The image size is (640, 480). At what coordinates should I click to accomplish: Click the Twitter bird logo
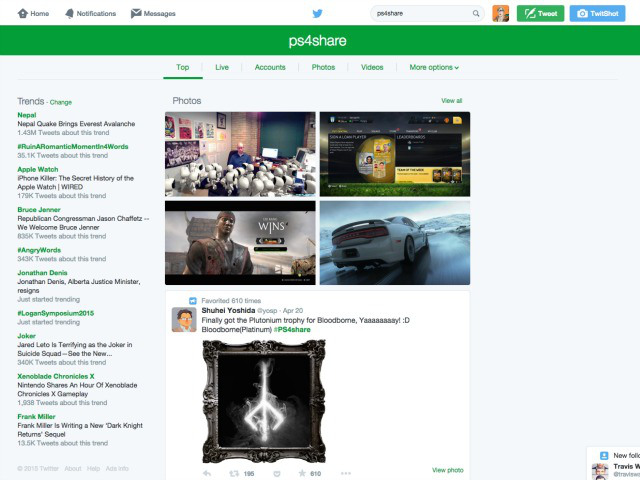318,14
